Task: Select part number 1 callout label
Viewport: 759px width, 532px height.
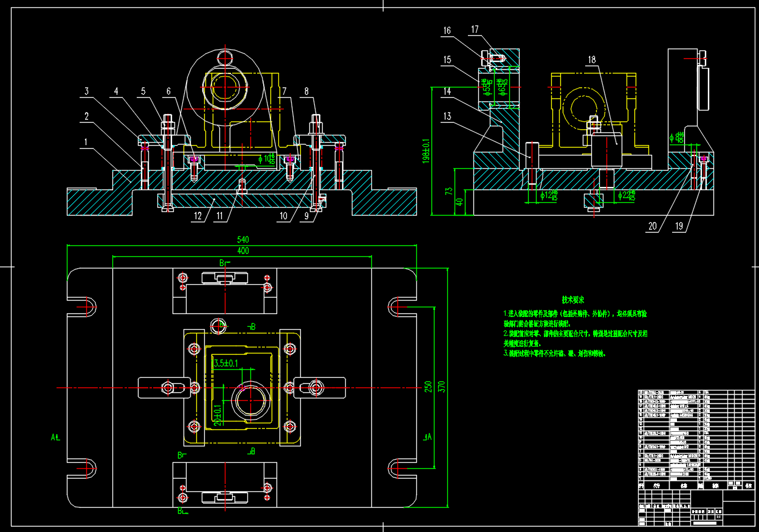Action: [86, 142]
